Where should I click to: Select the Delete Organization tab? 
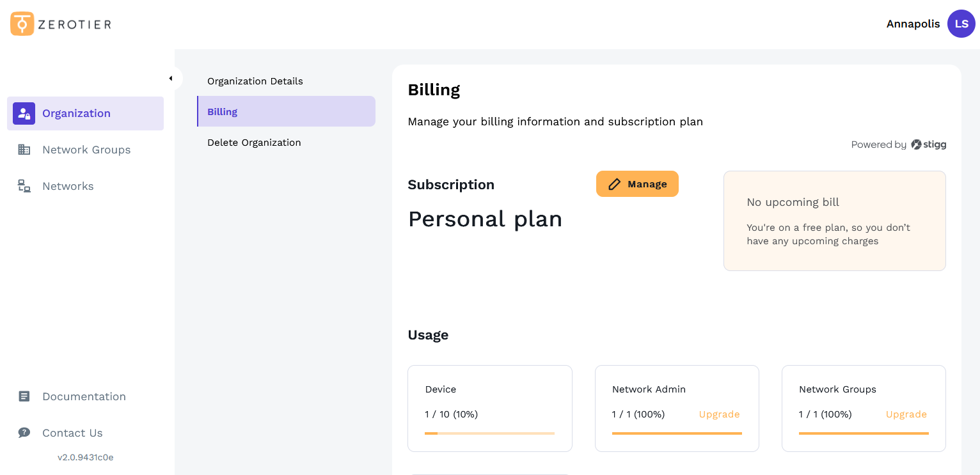(x=254, y=143)
